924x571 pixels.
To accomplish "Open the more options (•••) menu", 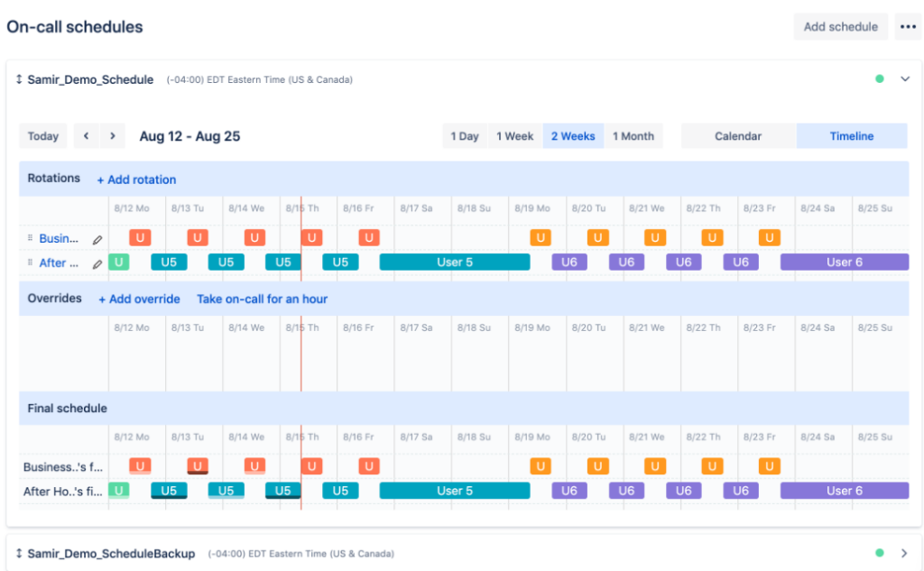I will tap(908, 26).
